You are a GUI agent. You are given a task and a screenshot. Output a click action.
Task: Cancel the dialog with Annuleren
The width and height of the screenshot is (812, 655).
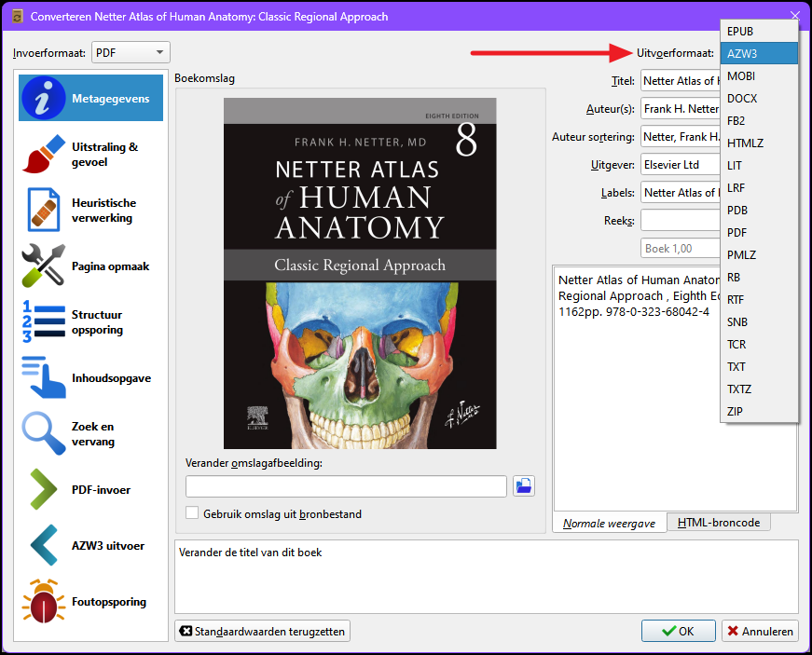point(760,631)
